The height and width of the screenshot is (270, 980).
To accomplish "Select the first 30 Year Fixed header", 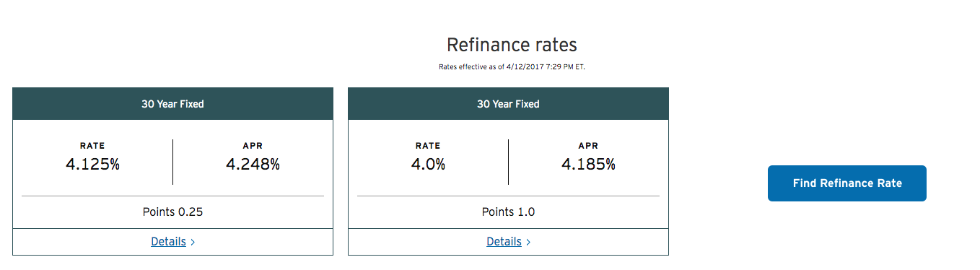I will point(172,104).
